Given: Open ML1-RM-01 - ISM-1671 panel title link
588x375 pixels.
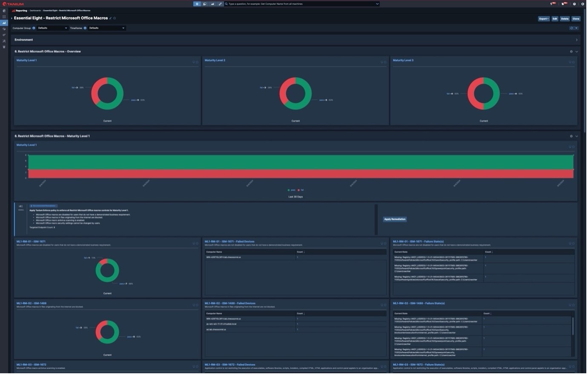Looking at the screenshot, I should pos(31,242).
